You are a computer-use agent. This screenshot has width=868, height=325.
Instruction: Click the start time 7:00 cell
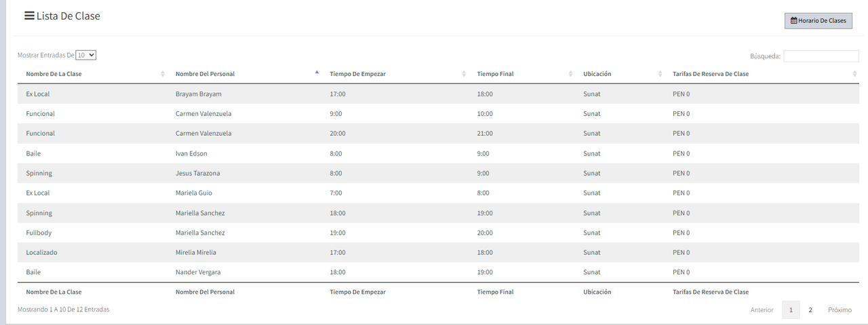pos(336,193)
